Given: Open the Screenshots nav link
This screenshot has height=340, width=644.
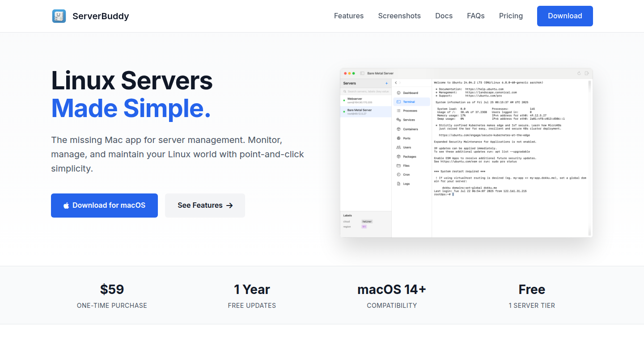Looking at the screenshot, I should (x=399, y=16).
